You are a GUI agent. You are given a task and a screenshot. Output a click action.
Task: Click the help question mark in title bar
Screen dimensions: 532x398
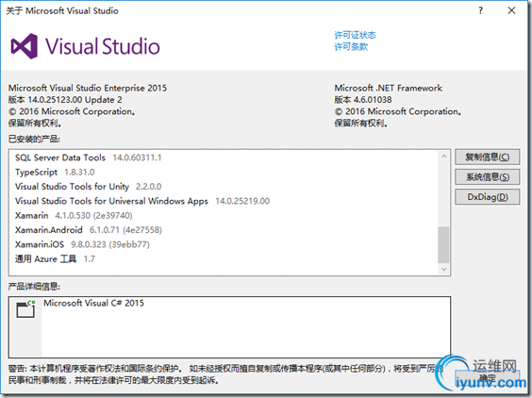coord(480,11)
